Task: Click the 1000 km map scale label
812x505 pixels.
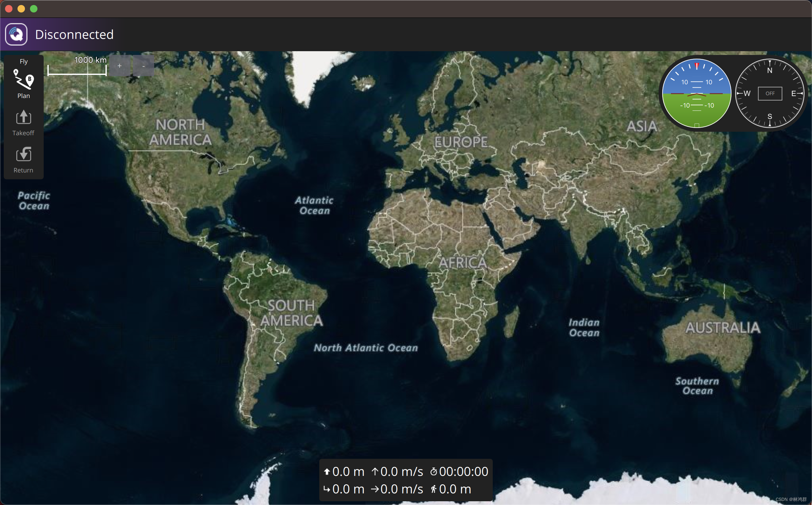Action: point(90,60)
